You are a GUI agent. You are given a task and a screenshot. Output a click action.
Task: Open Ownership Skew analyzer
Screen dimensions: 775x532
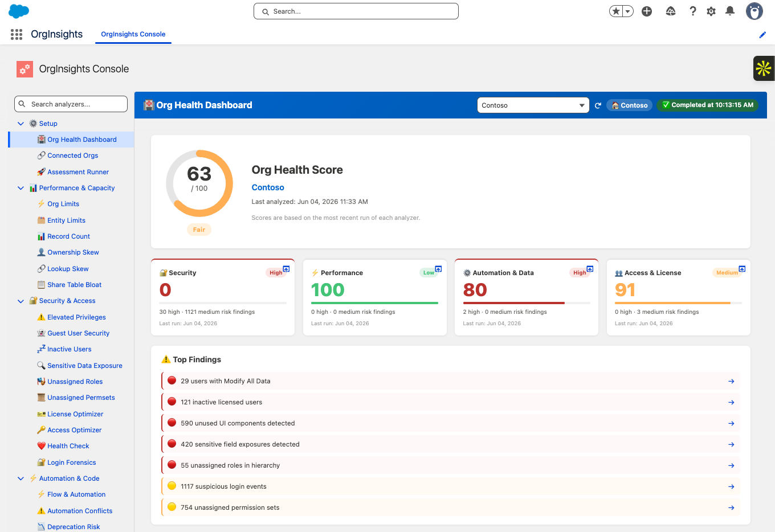point(72,252)
